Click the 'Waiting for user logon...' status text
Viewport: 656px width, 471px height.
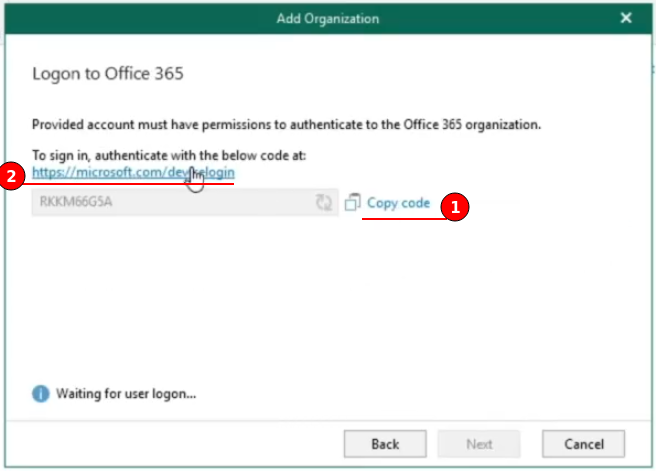point(126,394)
